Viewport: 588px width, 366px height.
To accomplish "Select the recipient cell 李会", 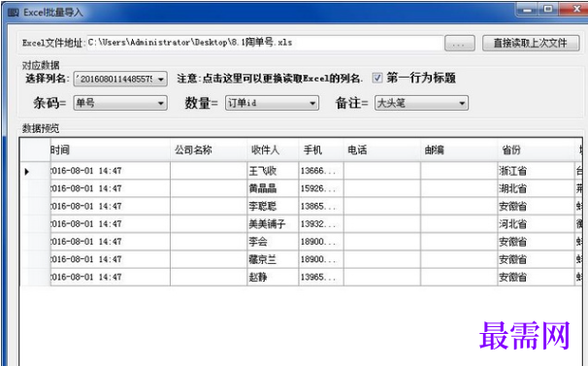I will pyautogui.click(x=273, y=242).
